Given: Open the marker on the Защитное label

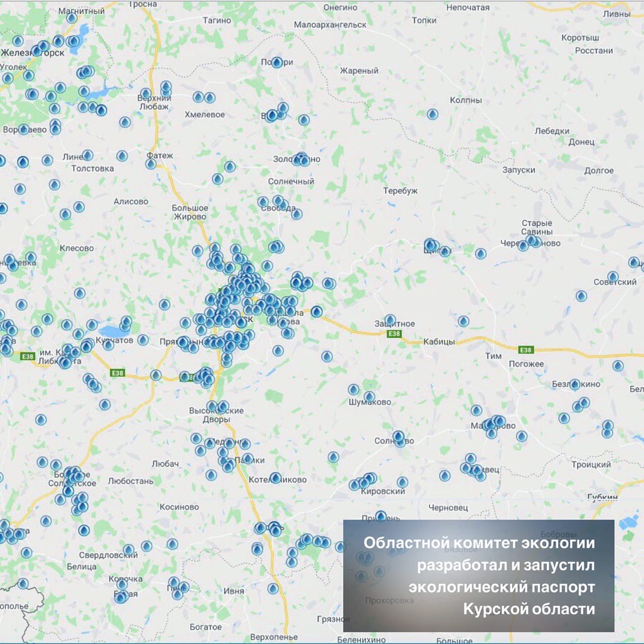Looking at the screenshot, I should [390, 320].
